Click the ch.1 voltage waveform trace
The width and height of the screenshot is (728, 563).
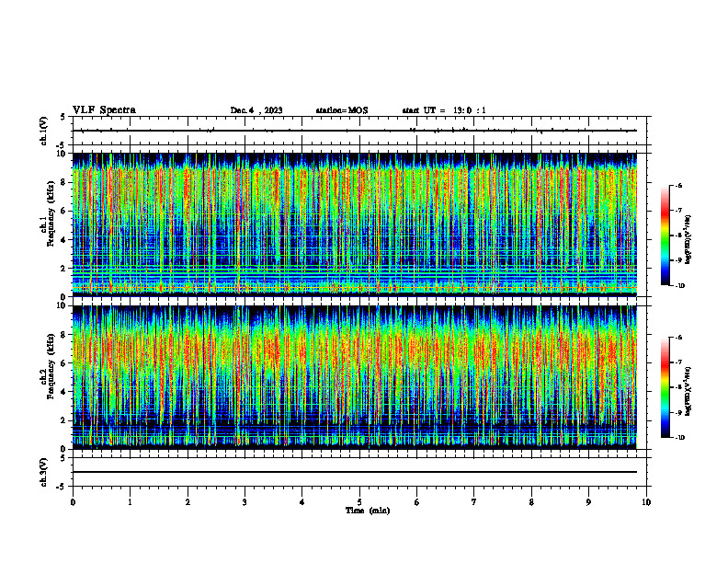click(355, 131)
